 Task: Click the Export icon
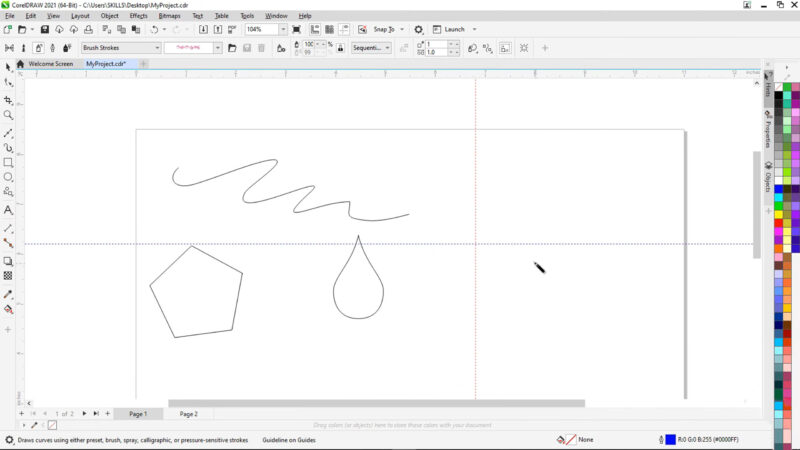pos(218,30)
